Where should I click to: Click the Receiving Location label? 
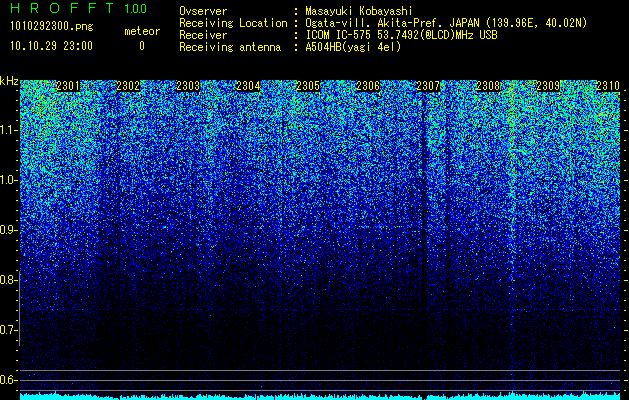tap(233, 24)
